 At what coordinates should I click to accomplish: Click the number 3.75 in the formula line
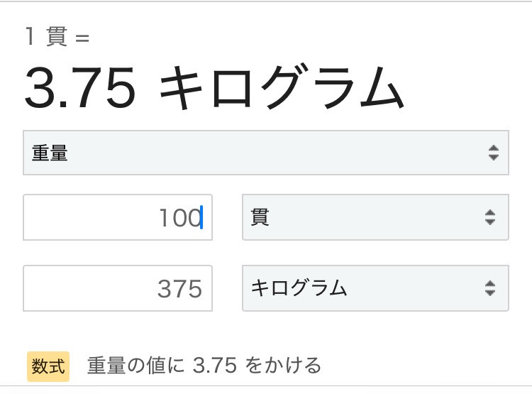pyautogui.click(x=214, y=366)
